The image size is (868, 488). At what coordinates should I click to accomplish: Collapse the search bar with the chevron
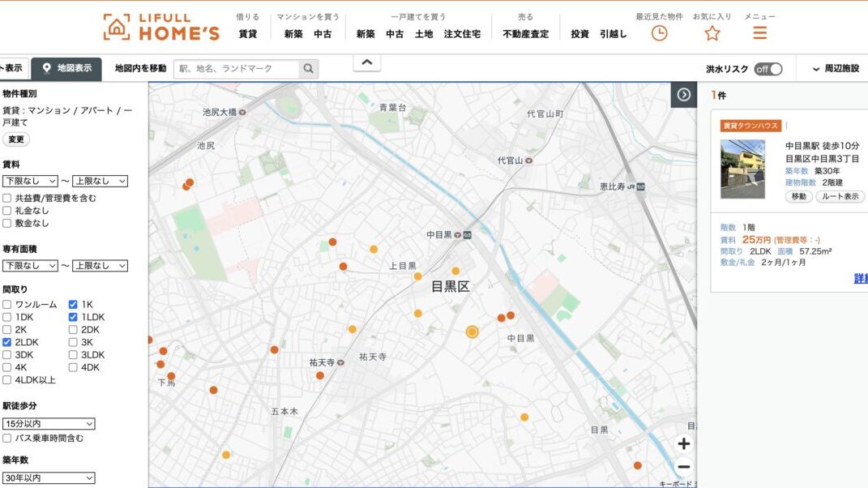click(366, 61)
